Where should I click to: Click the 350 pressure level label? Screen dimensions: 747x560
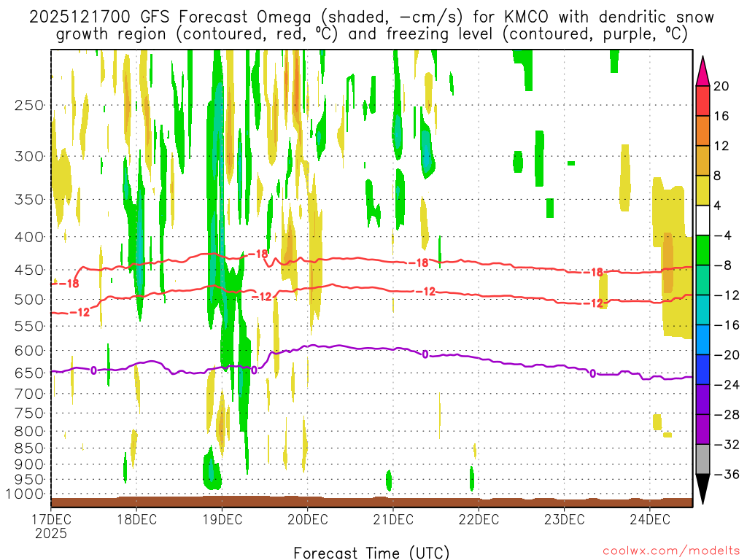[29, 200]
